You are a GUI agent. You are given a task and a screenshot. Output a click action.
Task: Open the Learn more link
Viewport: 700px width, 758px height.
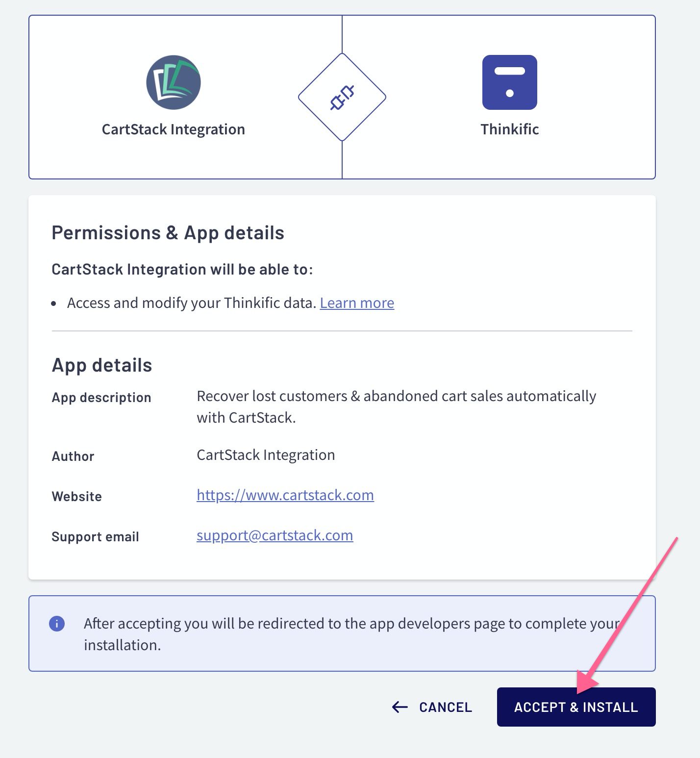click(357, 303)
